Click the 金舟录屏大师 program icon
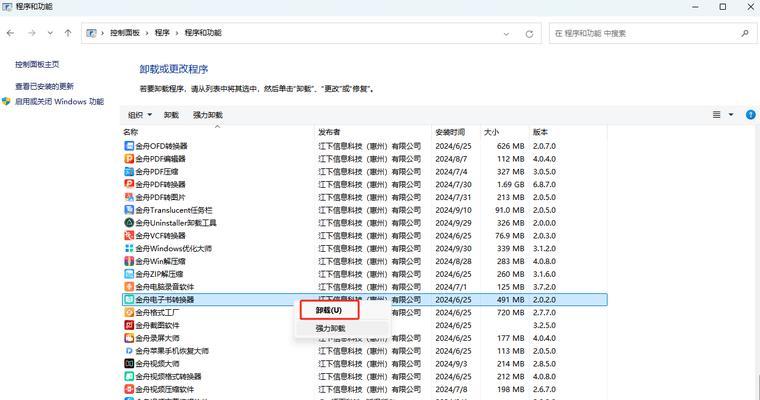 click(129, 338)
